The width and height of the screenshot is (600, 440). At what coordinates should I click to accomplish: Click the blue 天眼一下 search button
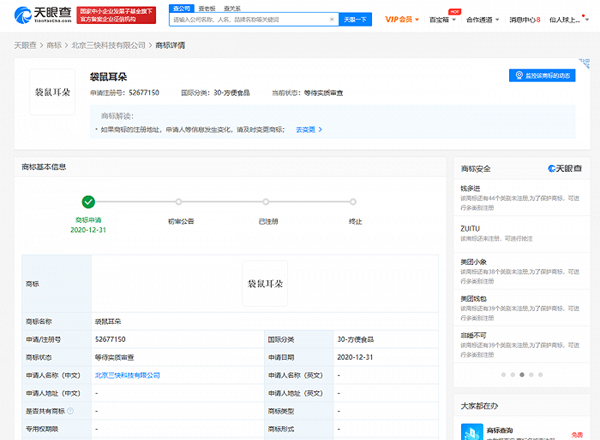pyautogui.click(x=355, y=19)
